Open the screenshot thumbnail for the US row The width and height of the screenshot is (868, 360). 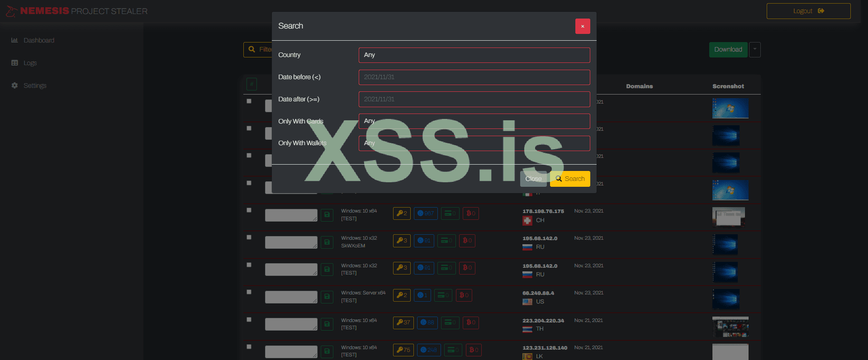click(x=726, y=299)
